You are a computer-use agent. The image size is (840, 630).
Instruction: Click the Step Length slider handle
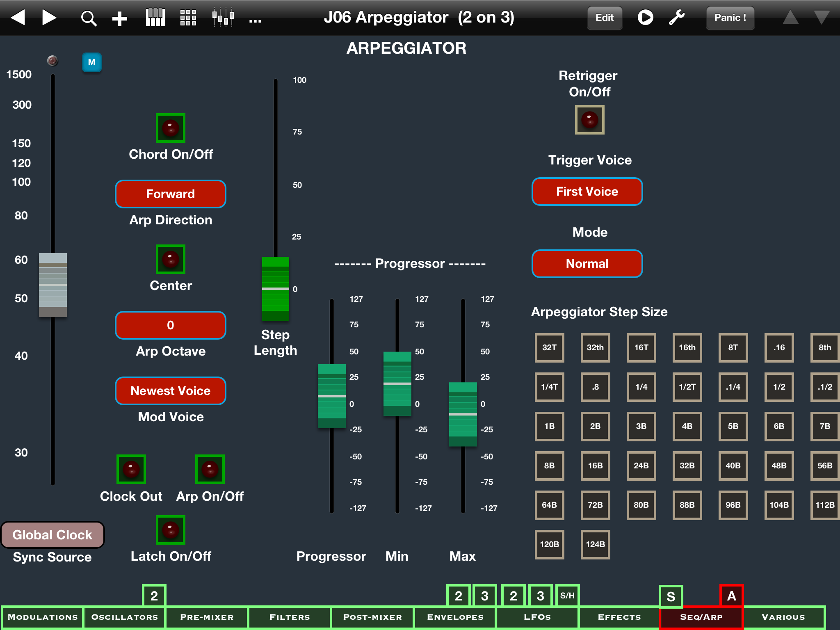click(x=276, y=289)
